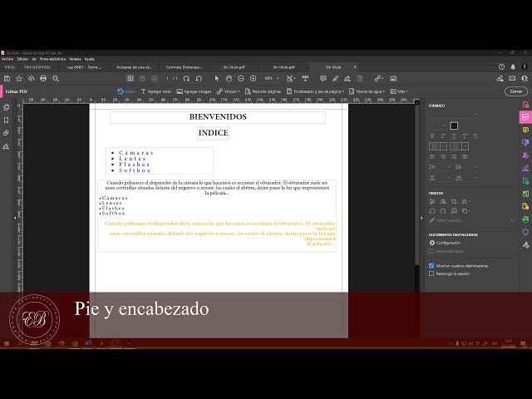Click the find magnifier icon
This screenshot has height=399, width=532.
click(56, 79)
